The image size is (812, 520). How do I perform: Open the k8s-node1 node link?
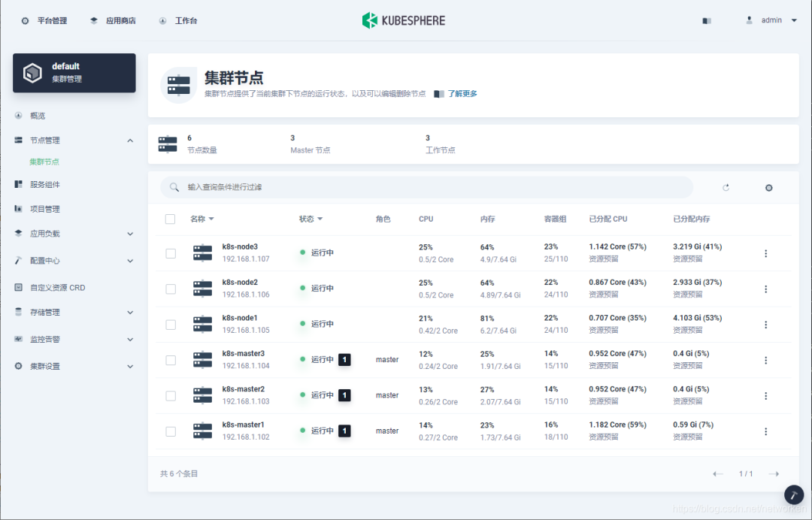pyautogui.click(x=240, y=318)
